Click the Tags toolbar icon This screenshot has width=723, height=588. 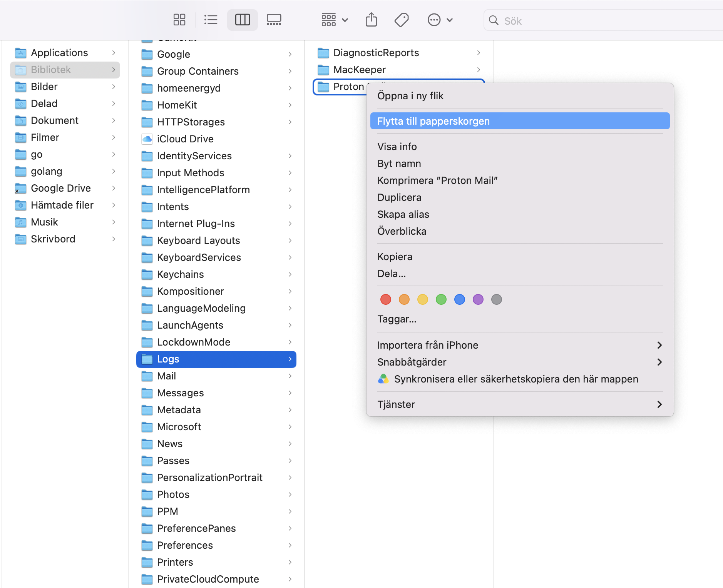[x=402, y=20]
